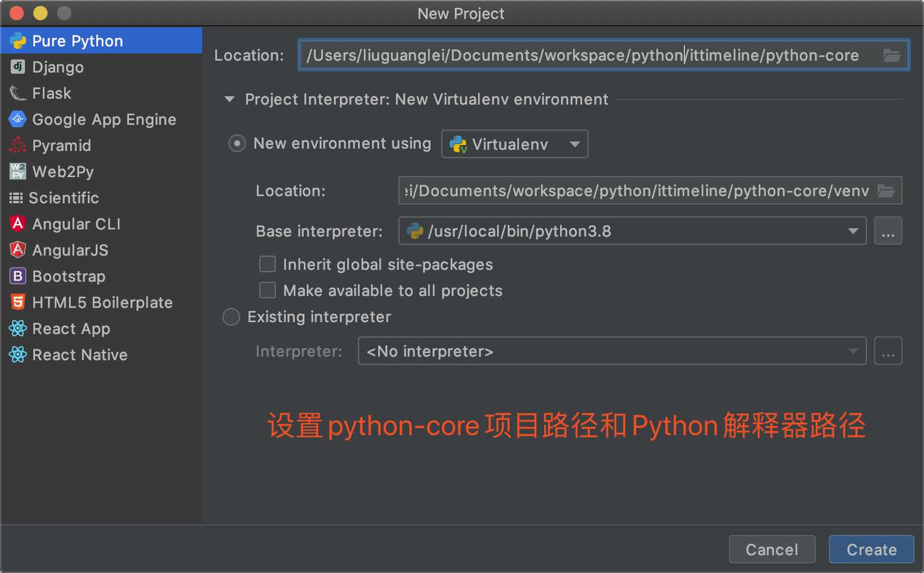The width and height of the screenshot is (924, 573).
Task: Click the '...' button next to Interpreter
Action: point(888,351)
